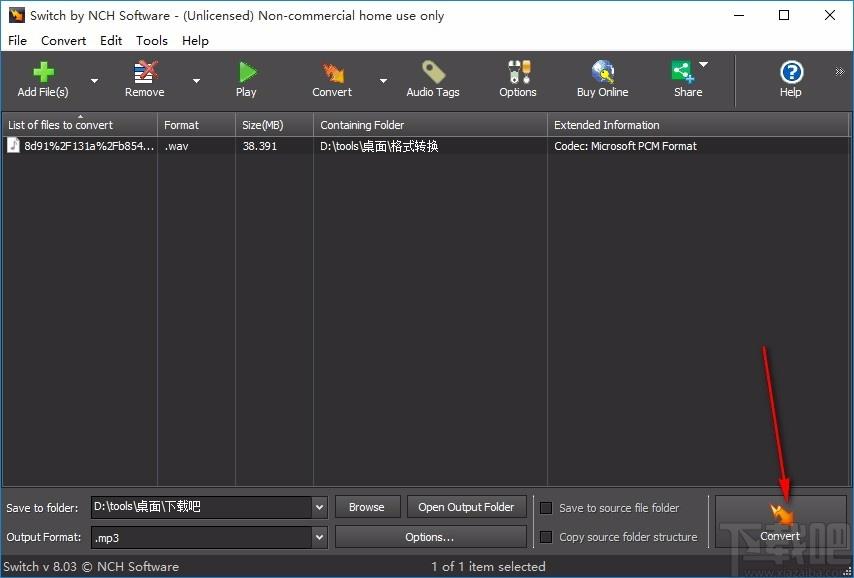Image resolution: width=854 pixels, height=578 pixels.
Task: Minimize the Switch window
Action: 737,15
